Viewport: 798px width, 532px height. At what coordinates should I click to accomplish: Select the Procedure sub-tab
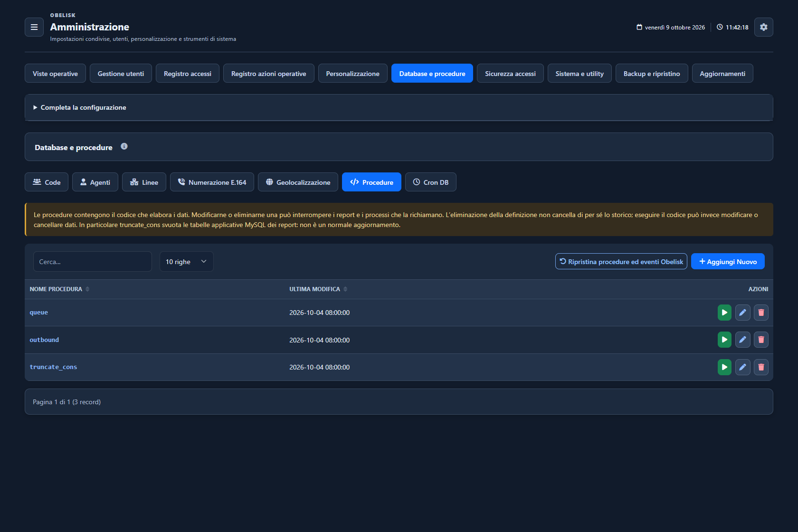point(371,182)
